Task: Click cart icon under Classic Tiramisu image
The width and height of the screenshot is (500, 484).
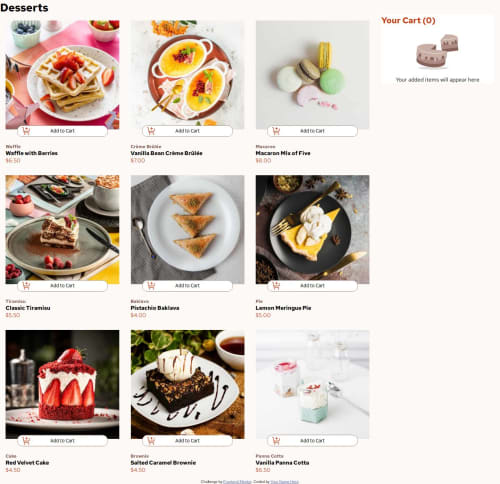Action: tap(26, 286)
